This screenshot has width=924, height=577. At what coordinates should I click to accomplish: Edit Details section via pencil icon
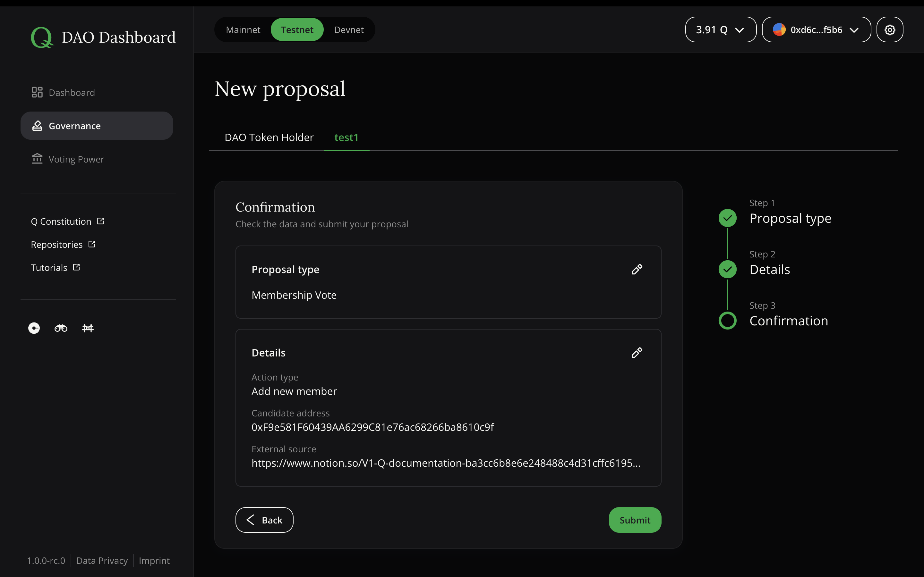[x=636, y=352]
